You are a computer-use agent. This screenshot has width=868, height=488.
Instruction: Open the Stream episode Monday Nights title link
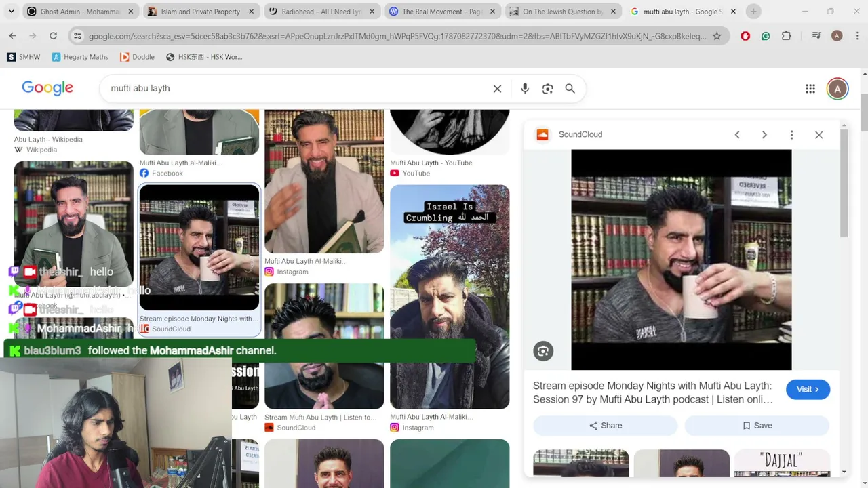(x=653, y=392)
